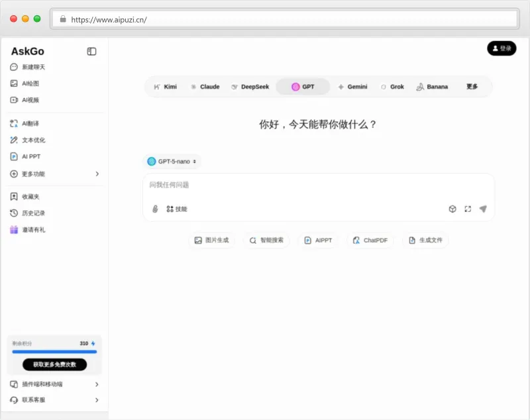
Task: Switch to the Grok model tab
Action: pyautogui.click(x=392, y=87)
